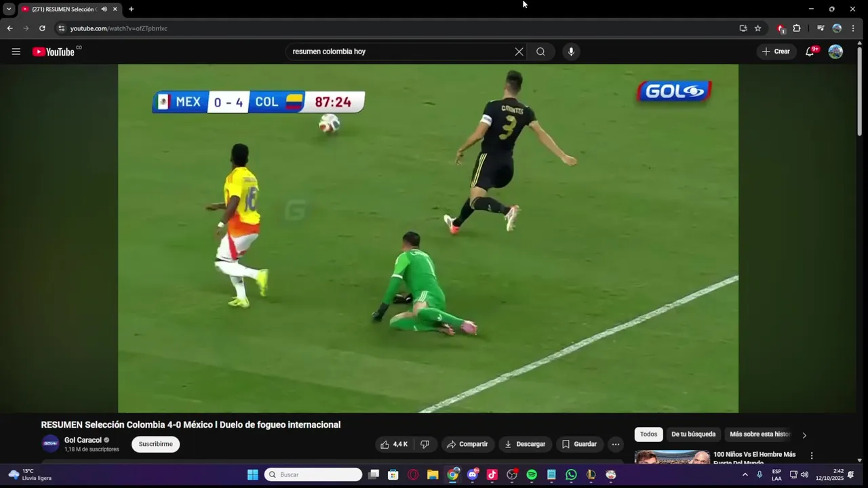This screenshot has height=488, width=868.
Task: Open YouTube notifications bell
Action: pyautogui.click(x=810, y=52)
